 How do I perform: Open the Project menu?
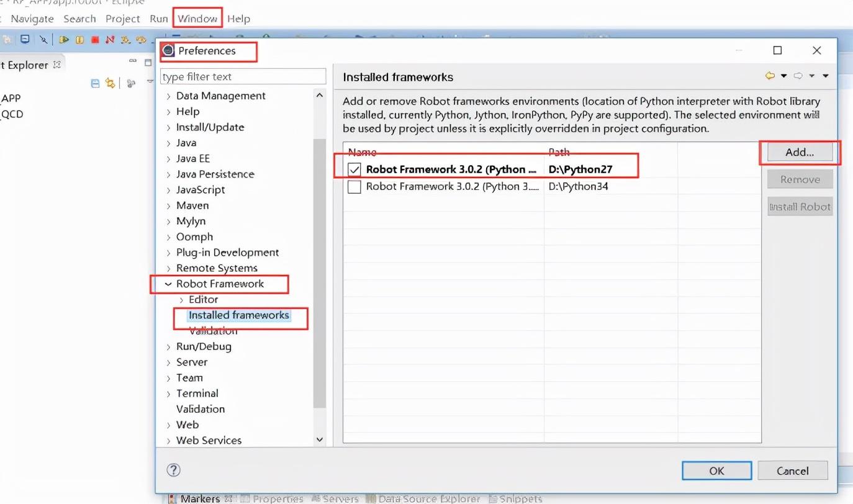(x=123, y=19)
